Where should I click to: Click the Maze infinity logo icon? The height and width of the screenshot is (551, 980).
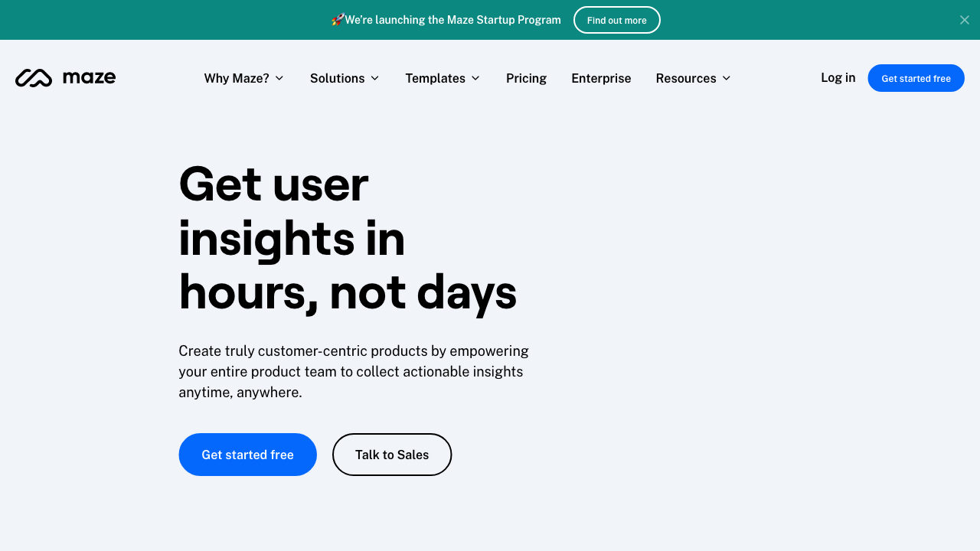(34, 78)
